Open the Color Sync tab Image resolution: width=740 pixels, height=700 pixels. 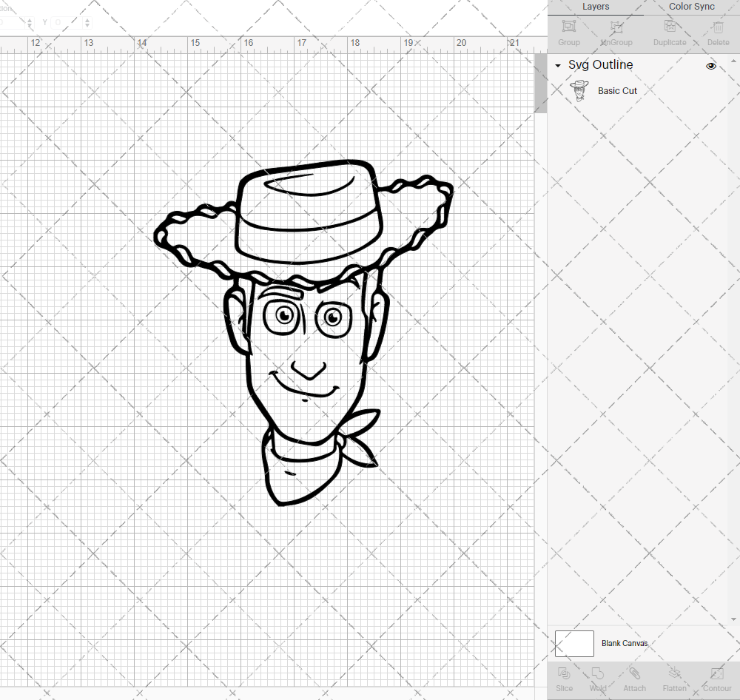[691, 7]
